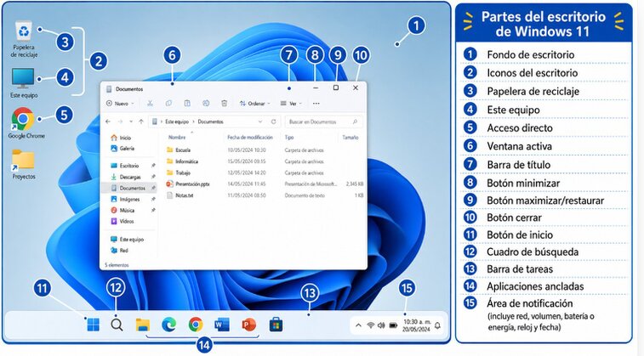
Task: Select the Escuela folder row
Action: [x=265, y=150]
